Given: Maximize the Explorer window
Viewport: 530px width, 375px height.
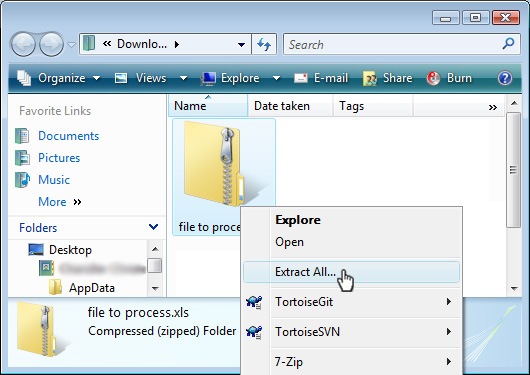Looking at the screenshot, I should point(475,18).
